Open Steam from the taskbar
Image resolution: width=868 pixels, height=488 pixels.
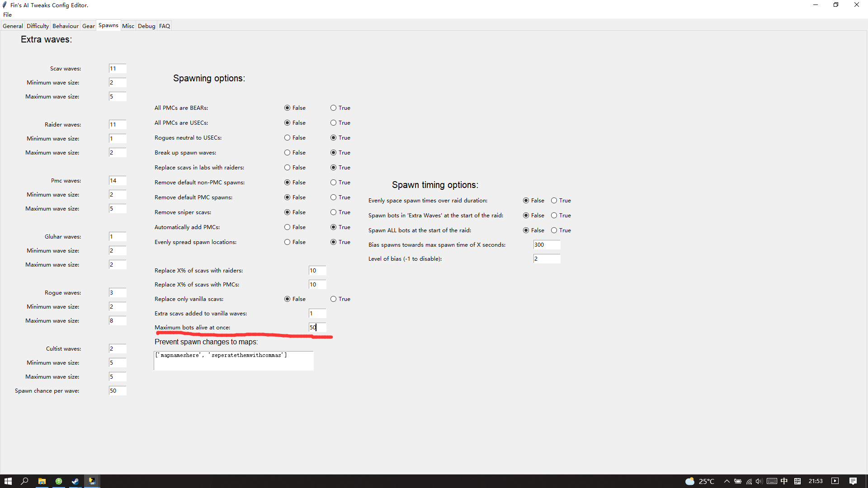pos(75,481)
